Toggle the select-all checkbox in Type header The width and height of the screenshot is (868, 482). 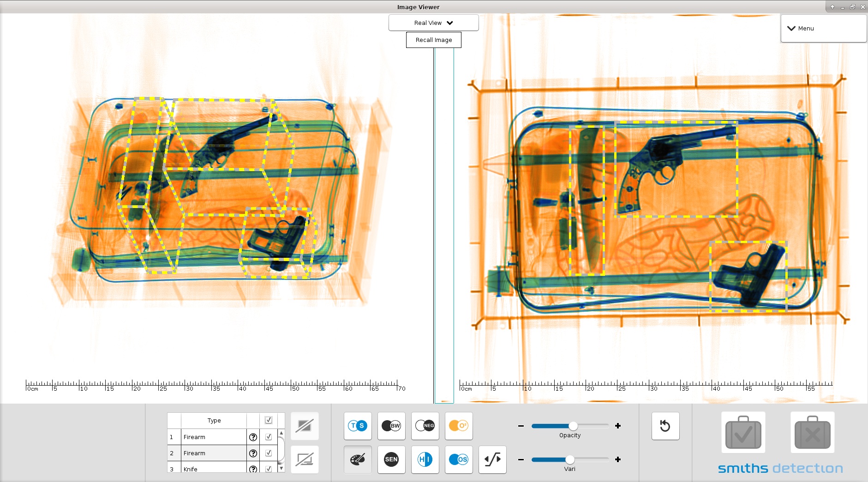268,420
